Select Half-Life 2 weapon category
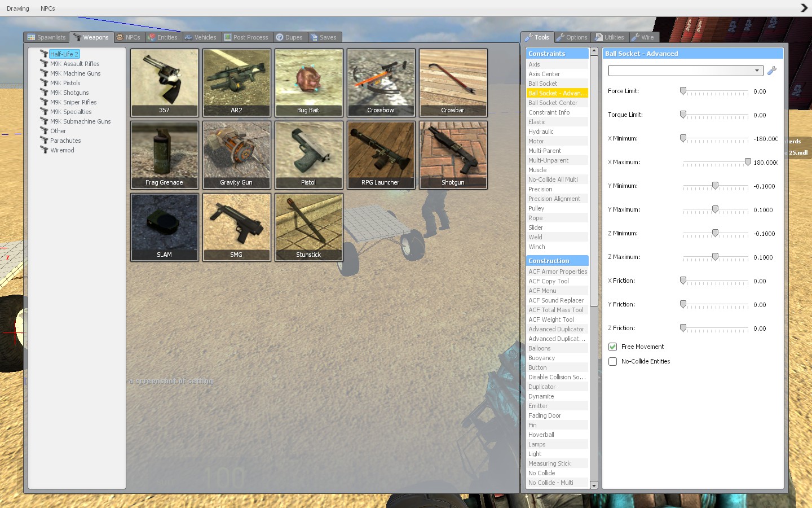Viewport: 812px width, 508px height. click(64, 54)
